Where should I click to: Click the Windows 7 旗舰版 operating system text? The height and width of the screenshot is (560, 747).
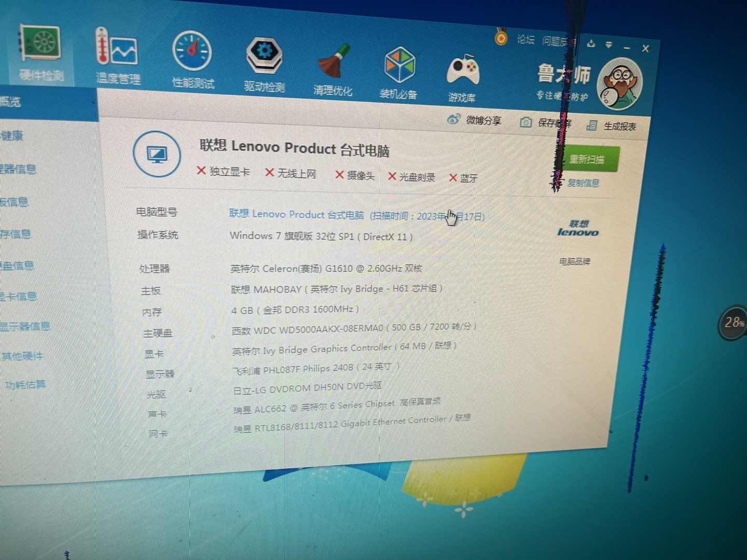321,236
